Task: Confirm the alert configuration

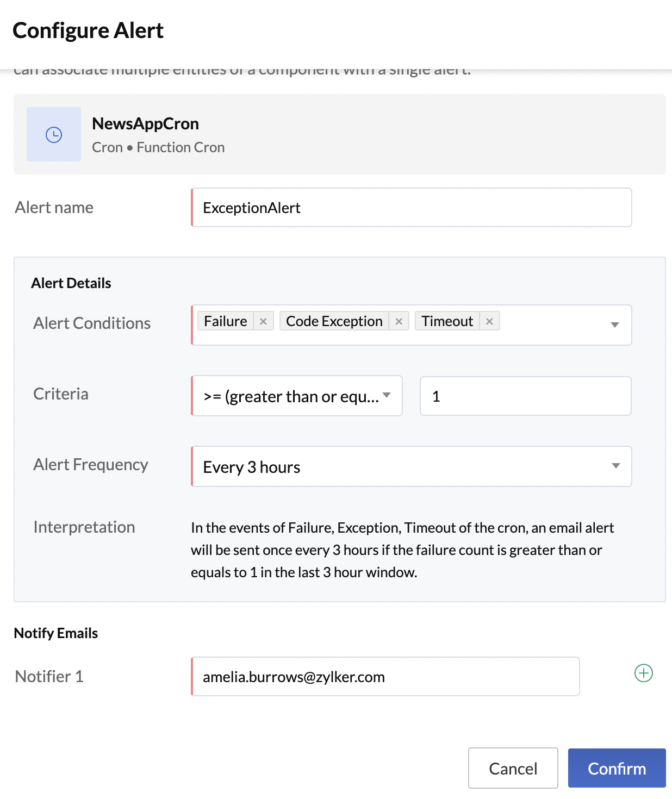Action: pos(616,768)
